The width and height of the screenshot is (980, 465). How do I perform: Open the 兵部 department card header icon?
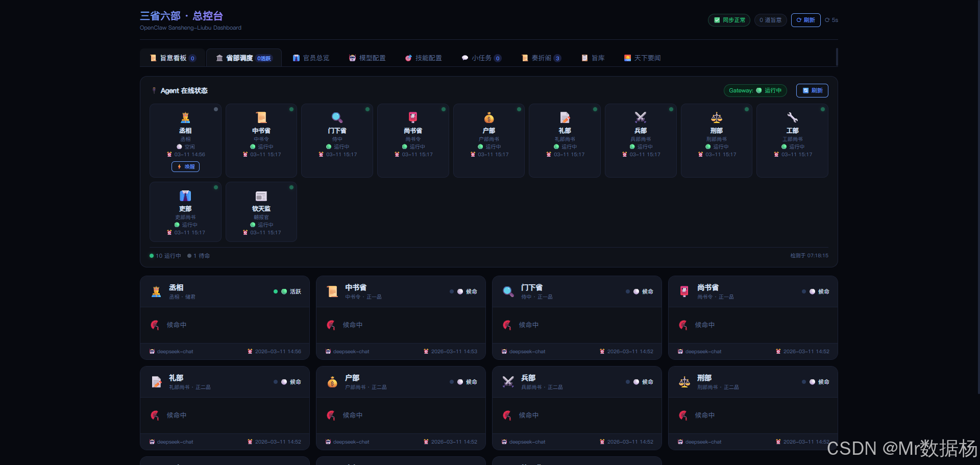click(508, 382)
